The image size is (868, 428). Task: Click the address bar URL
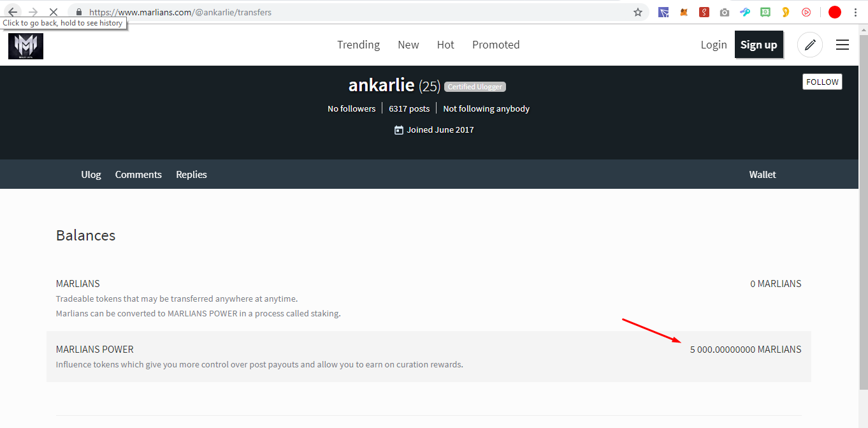tap(180, 12)
